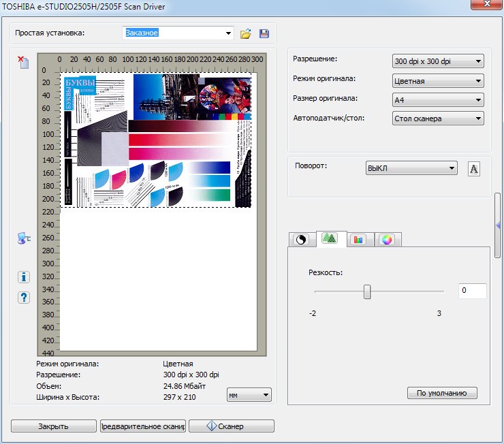
Task: Open help with the question mark icon
Action: 25,297
